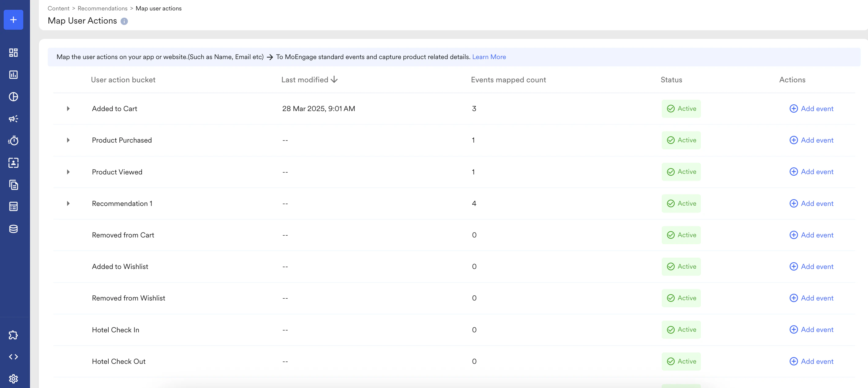Open the puzzle piece integrations icon

(13, 335)
